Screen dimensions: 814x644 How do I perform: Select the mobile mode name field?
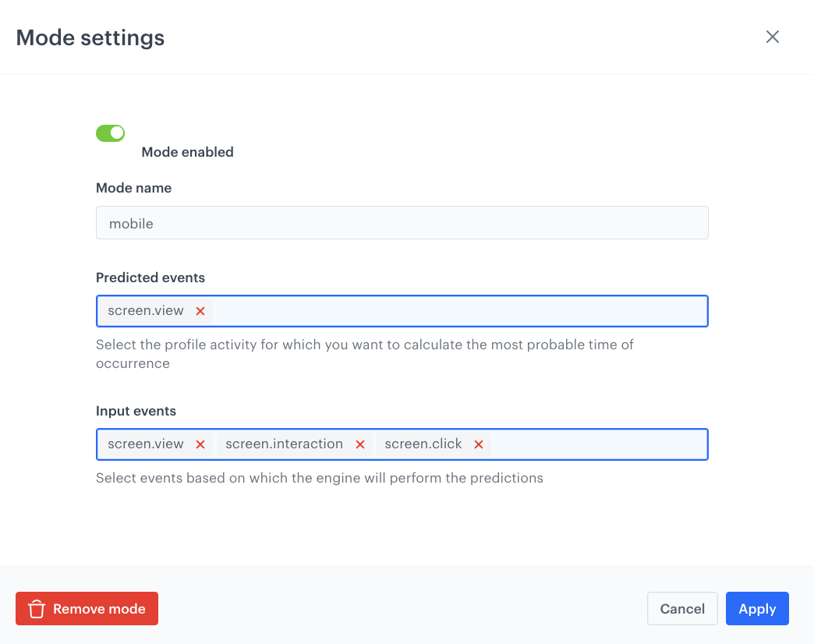[402, 223]
